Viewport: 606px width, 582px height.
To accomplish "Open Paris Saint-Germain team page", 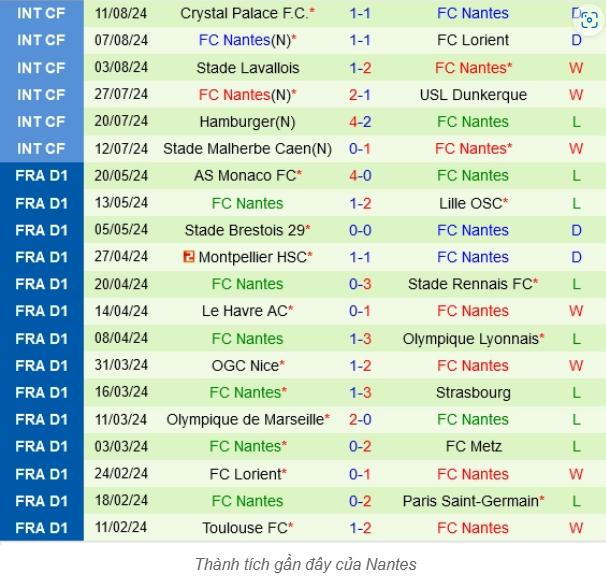I will [x=470, y=501].
